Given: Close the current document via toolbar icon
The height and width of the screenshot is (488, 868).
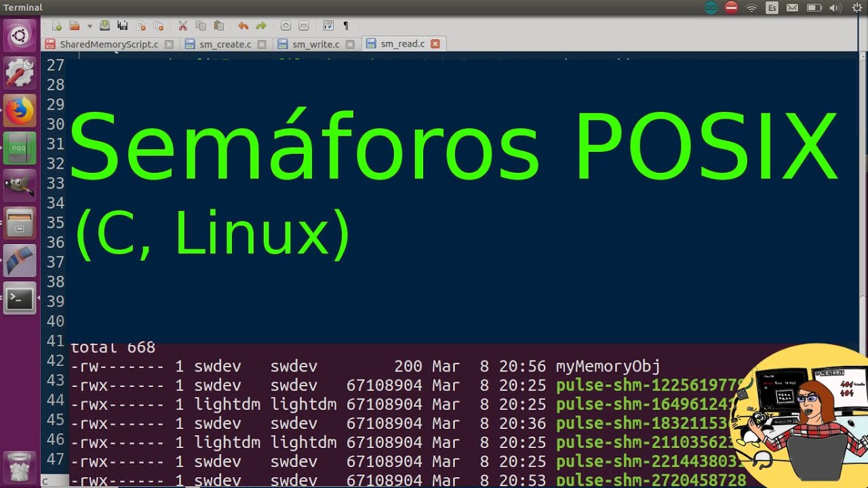Looking at the screenshot, I should 141,26.
